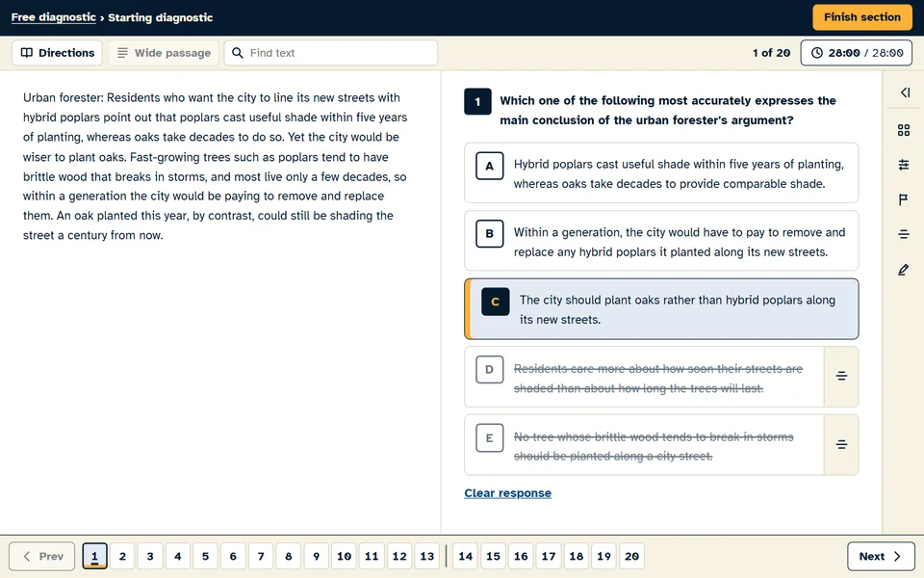Jump to question 17
924x578 pixels.
point(549,556)
